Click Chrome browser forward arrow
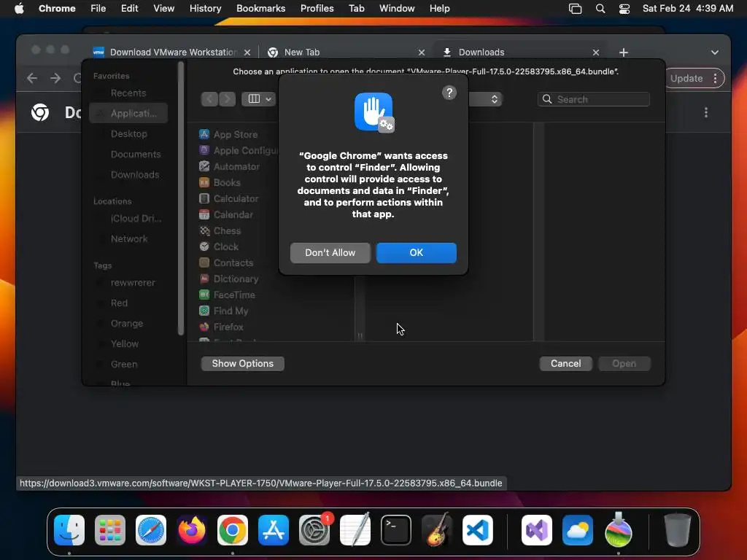Screen dimensions: 747x560 [x=55, y=78]
